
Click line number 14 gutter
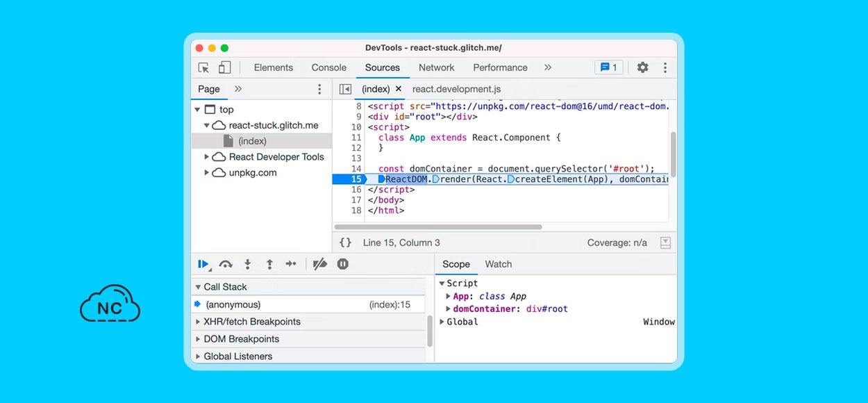click(356, 169)
